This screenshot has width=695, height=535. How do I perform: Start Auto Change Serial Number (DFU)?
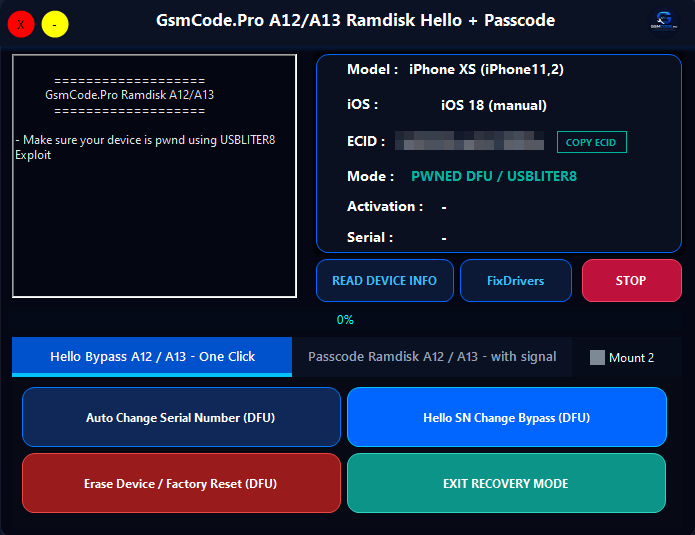(x=181, y=417)
